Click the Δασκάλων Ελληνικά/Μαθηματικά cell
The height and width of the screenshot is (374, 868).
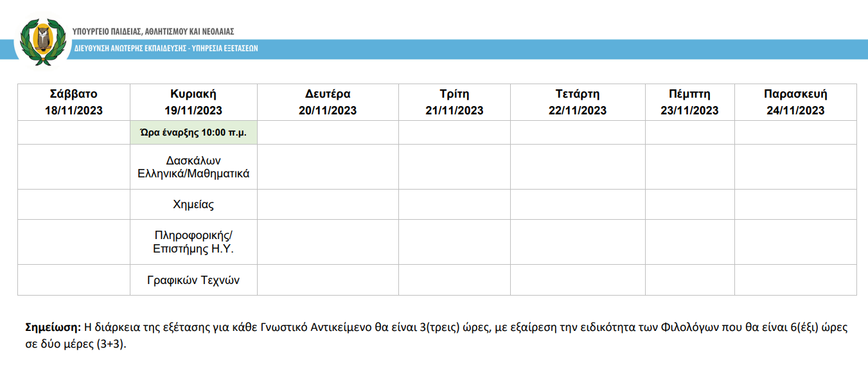pos(193,166)
